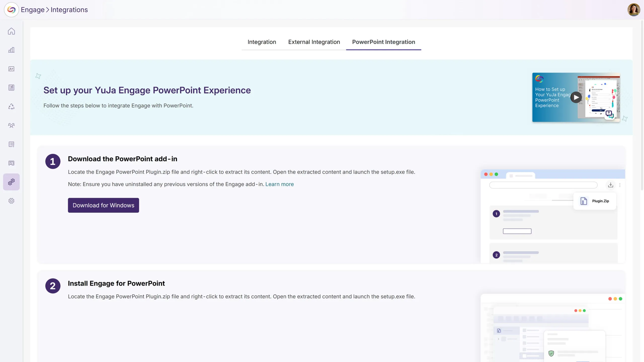644x362 pixels.
Task: Open the Learn more link
Action: point(279,184)
